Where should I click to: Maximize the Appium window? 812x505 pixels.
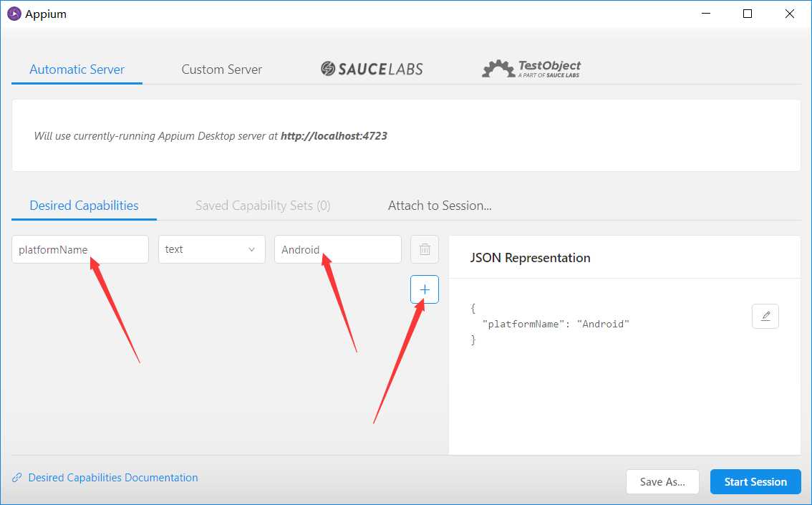pos(748,14)
